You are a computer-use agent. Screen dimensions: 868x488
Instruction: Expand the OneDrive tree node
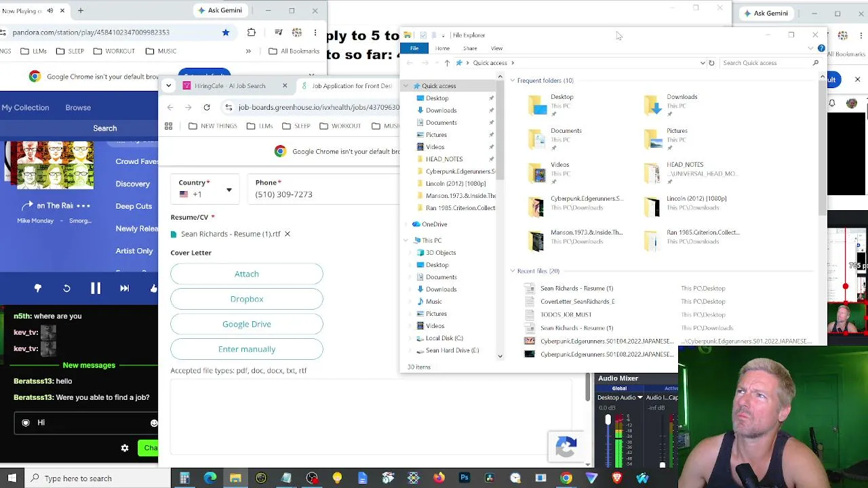(408, 224)
